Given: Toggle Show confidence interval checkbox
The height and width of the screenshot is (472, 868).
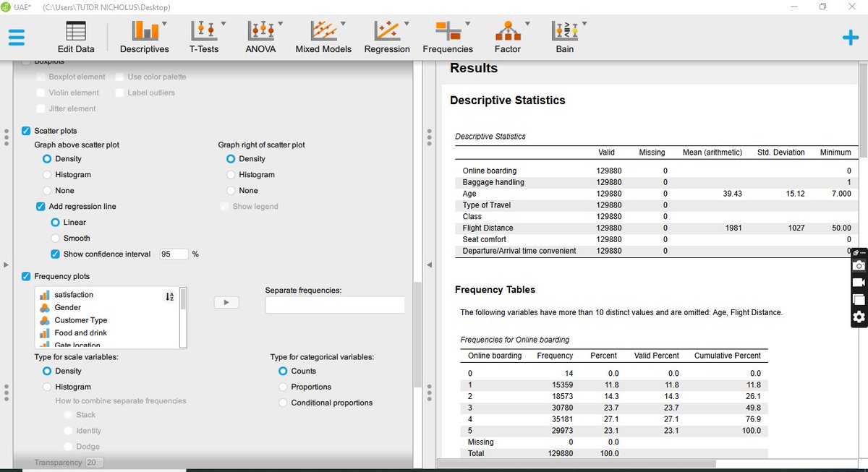Looking at the screenshot, I should coord(56,254).
